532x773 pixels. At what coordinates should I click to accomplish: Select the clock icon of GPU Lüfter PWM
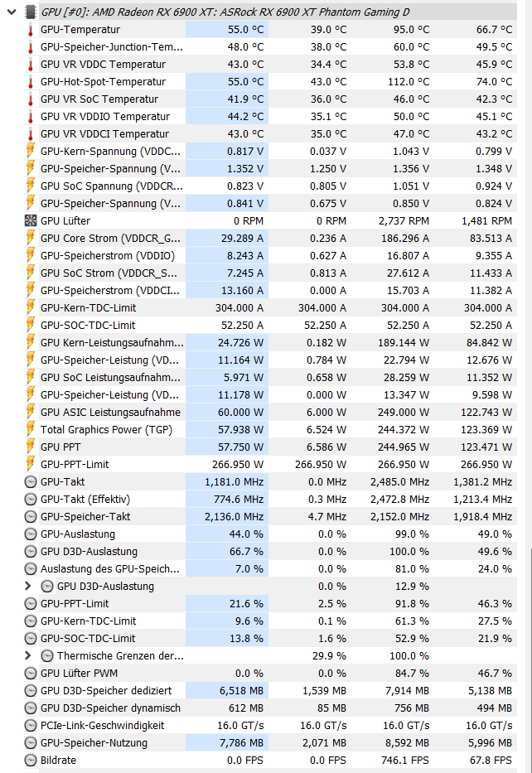(x=31, y=674)
